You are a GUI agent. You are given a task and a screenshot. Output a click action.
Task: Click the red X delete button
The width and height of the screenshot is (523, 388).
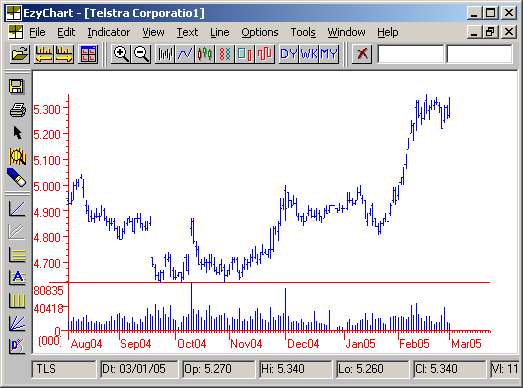click(362, 54)
